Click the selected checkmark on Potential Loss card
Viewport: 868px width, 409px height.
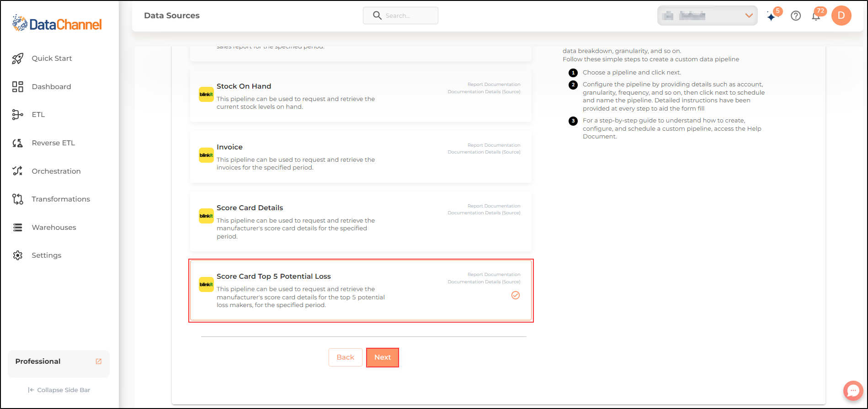click(x=516, y=295)
